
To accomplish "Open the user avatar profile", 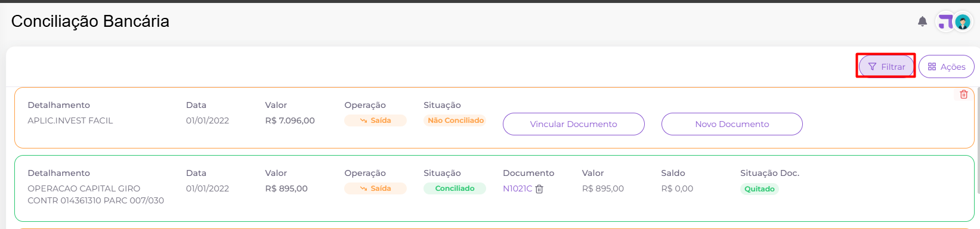I will (x=963, y=22).
